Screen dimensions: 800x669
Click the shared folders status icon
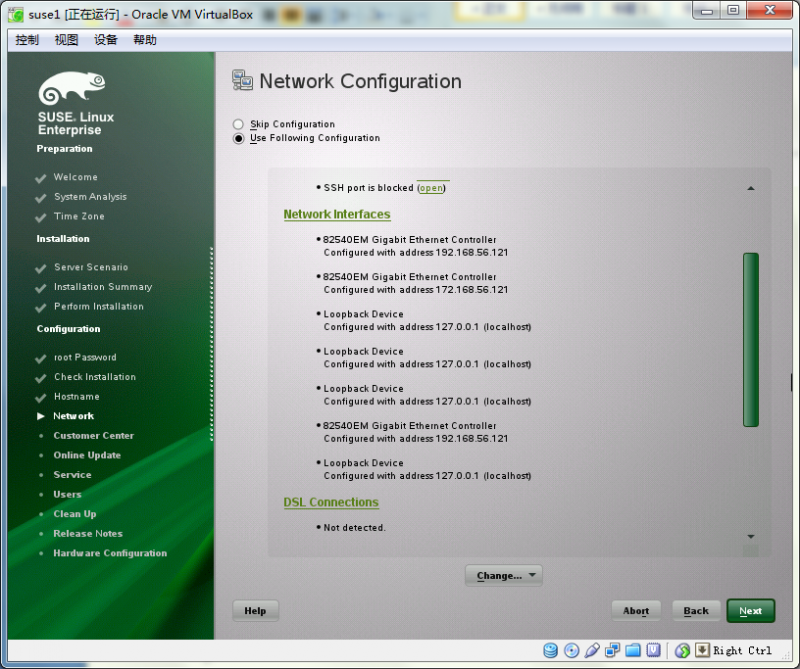(x=631, y=650)
